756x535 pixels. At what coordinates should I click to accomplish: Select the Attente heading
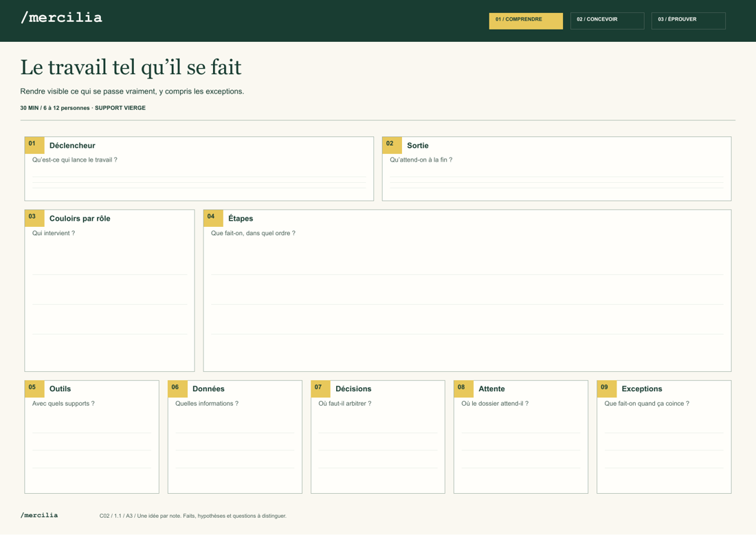(491, 389)
